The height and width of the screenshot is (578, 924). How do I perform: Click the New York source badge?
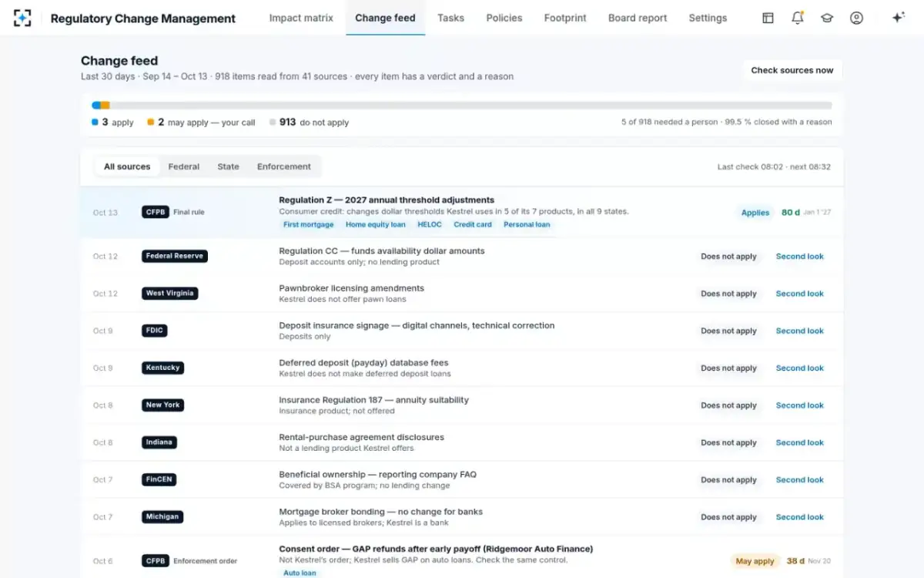point(164,405)
